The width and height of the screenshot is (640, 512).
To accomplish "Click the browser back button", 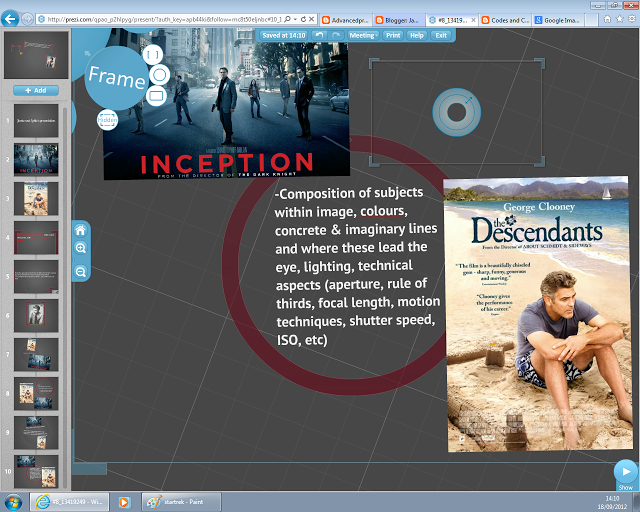I will click(x=10, y=19).
